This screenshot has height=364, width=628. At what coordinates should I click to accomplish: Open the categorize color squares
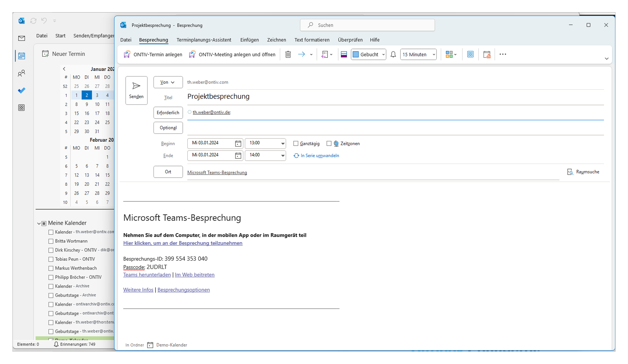tap(451, 54)
